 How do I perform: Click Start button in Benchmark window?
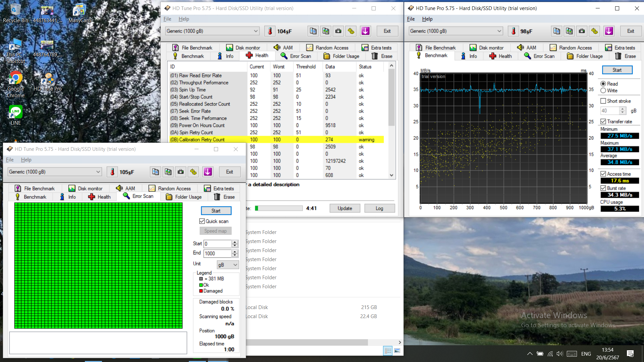[617, 70]
